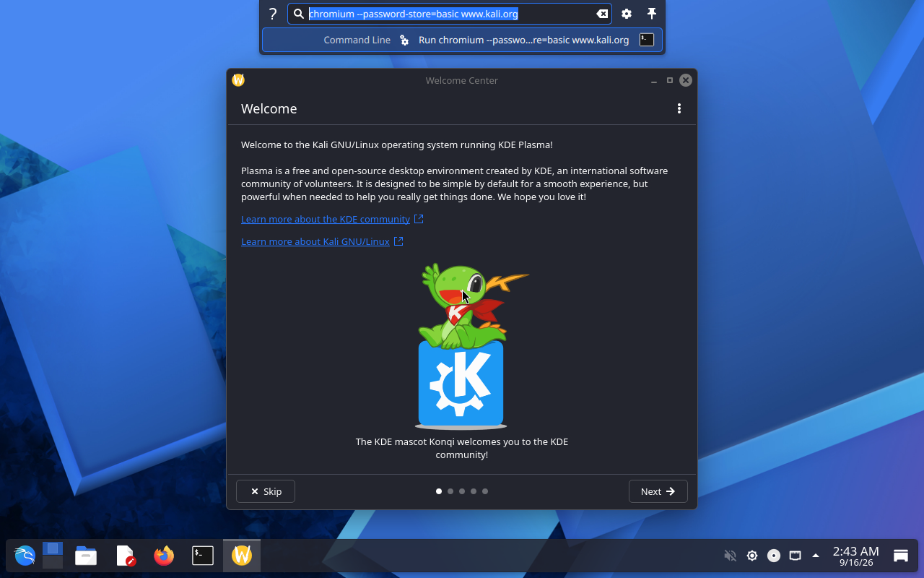Viewport: 924px width, 578px height.
Task: Go to the Next welcome page
Action: pos(658,491)
